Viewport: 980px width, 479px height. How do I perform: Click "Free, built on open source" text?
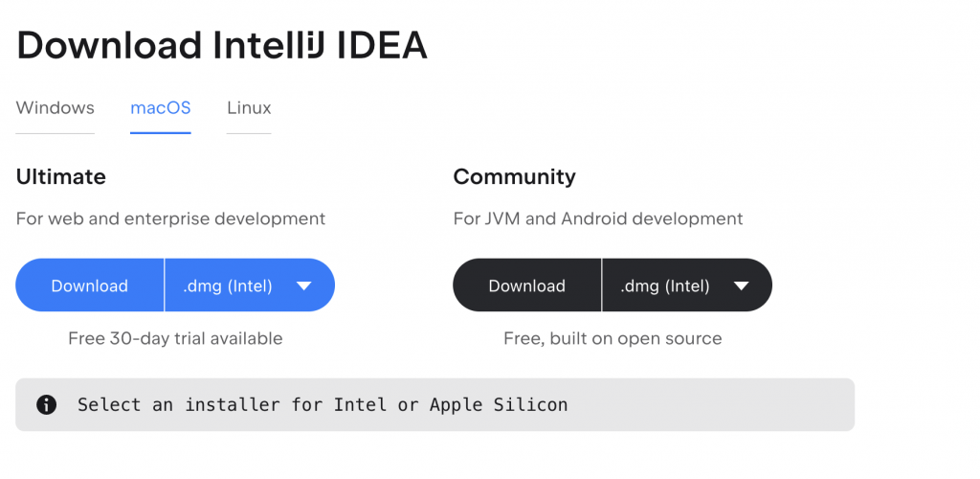click(x=612, y=338)
